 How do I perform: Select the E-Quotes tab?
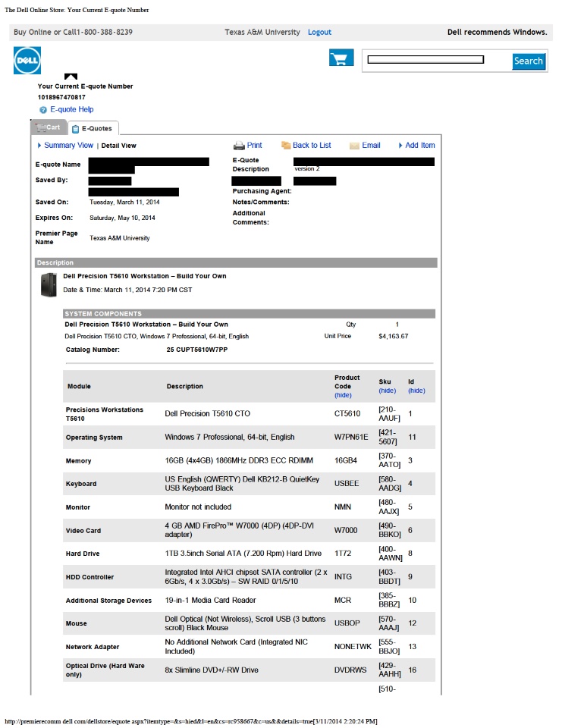[93, 128]
